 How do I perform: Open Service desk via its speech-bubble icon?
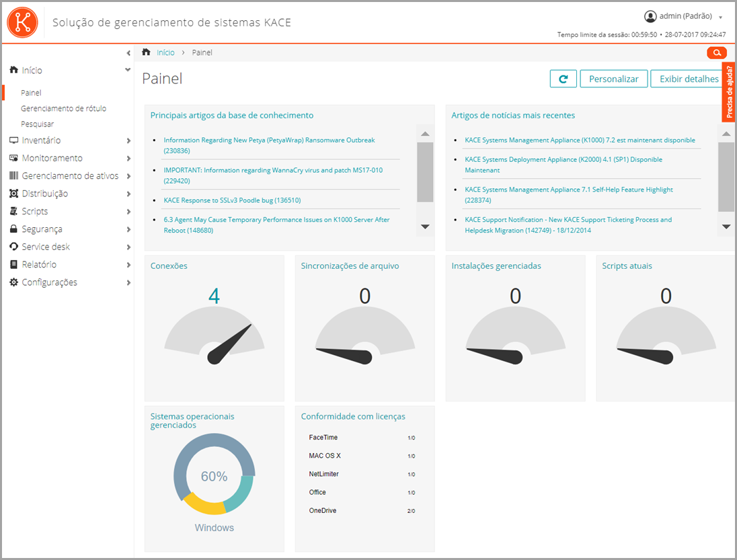[x=15, y=247]
